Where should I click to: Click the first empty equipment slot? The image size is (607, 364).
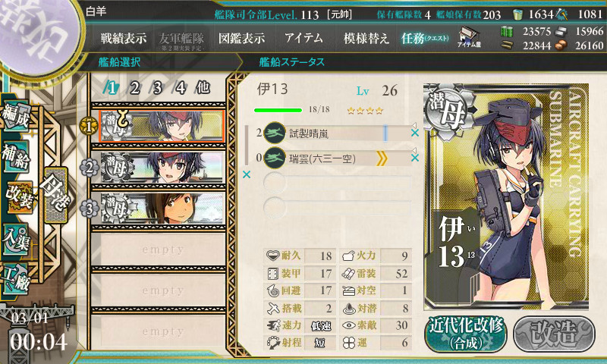337,183
